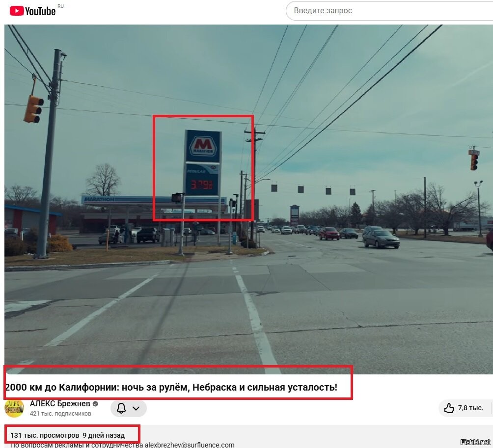Open the ALEX Брежнев channel avatar
This screenshot has width=493, height=448.
(14, 408)
